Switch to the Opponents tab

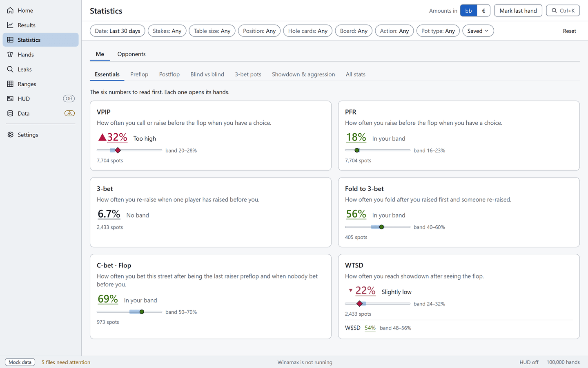pyautogui.click(x=131, y=54)
